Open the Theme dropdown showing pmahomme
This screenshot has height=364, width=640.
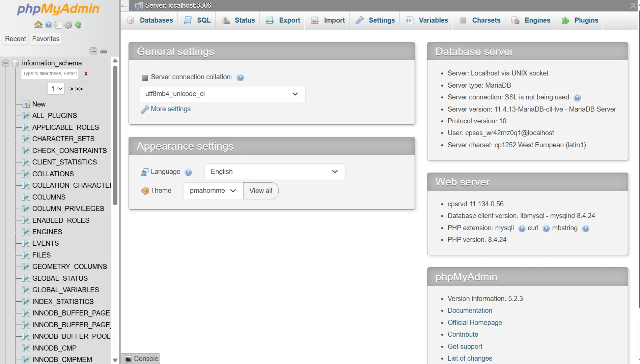point(213,190)
